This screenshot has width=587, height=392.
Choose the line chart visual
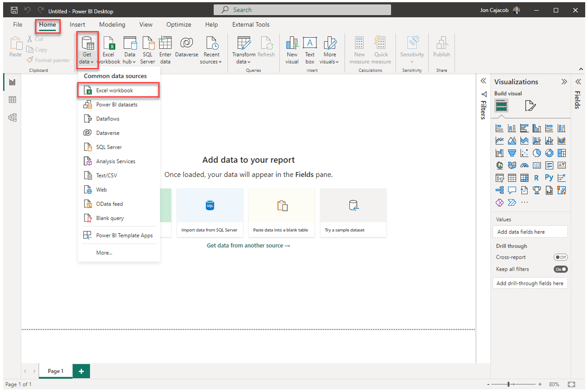499,141
